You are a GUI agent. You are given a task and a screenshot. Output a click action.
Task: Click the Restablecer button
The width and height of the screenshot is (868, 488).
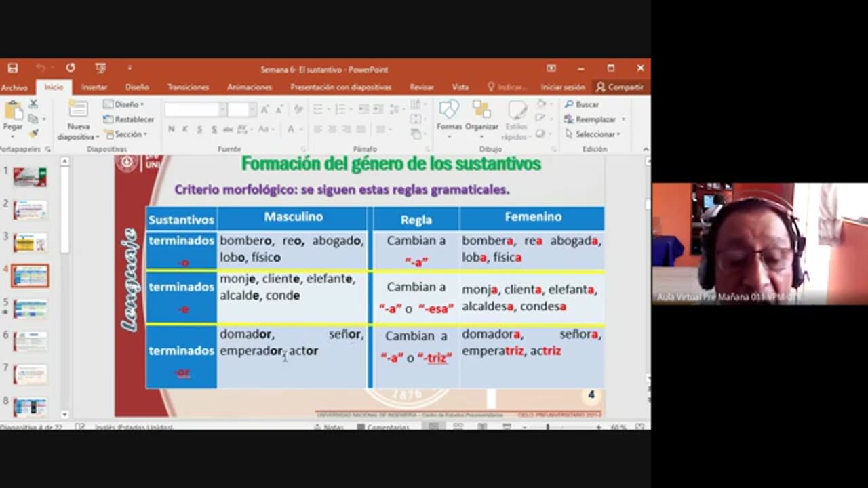(129, 119)
